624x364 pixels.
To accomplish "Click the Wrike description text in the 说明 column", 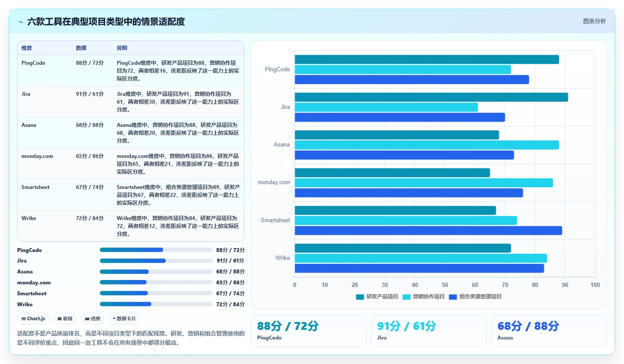I will 178,226.
